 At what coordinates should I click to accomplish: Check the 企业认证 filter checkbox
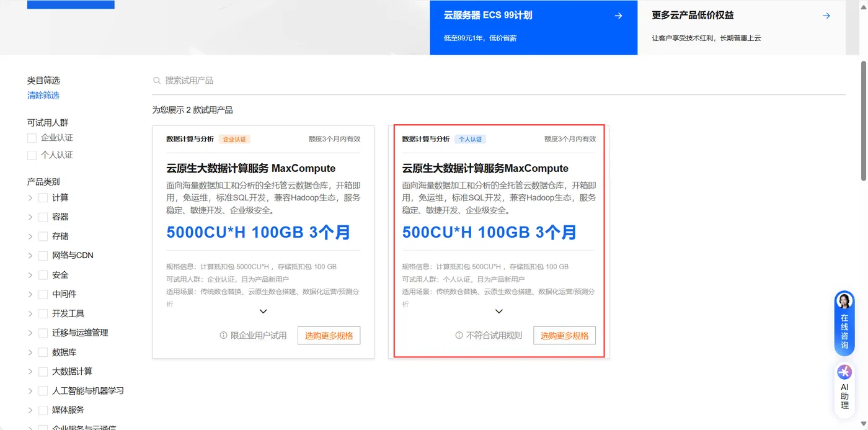32,138
